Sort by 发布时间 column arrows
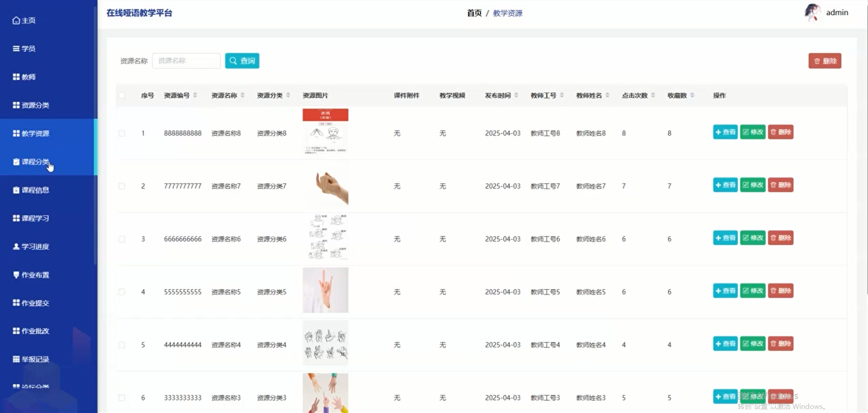Image resolution: width=868 pixels, height=413 pixels. click(516, 95)
